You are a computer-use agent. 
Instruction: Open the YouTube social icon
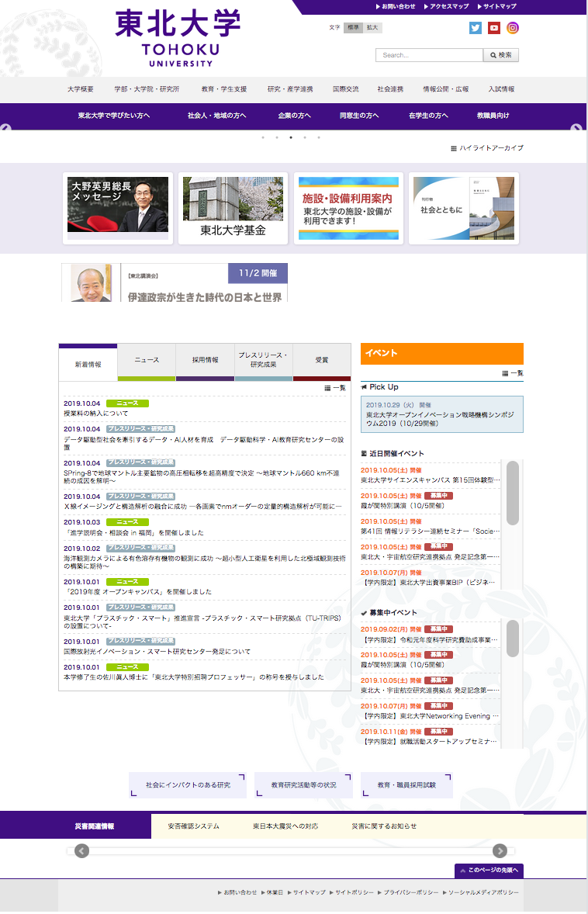pyautogui.click(x=494, y=28)
